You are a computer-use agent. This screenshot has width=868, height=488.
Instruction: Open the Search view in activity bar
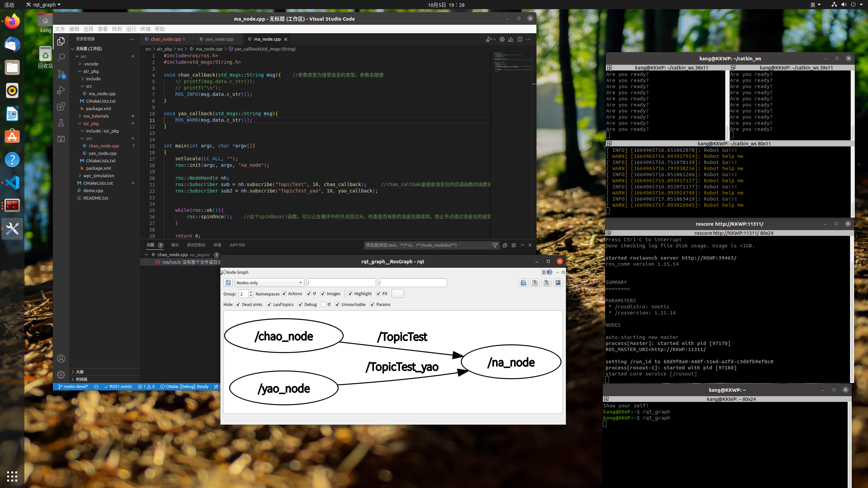tap(61, 58)
